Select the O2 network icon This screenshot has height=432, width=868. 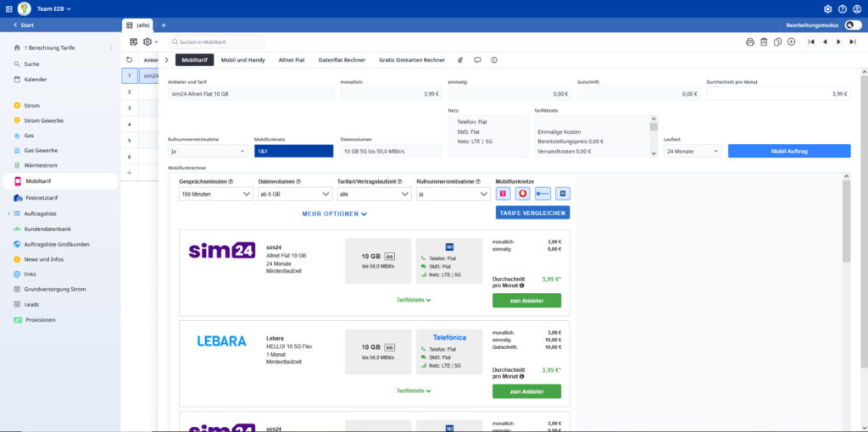coord(542,194)
